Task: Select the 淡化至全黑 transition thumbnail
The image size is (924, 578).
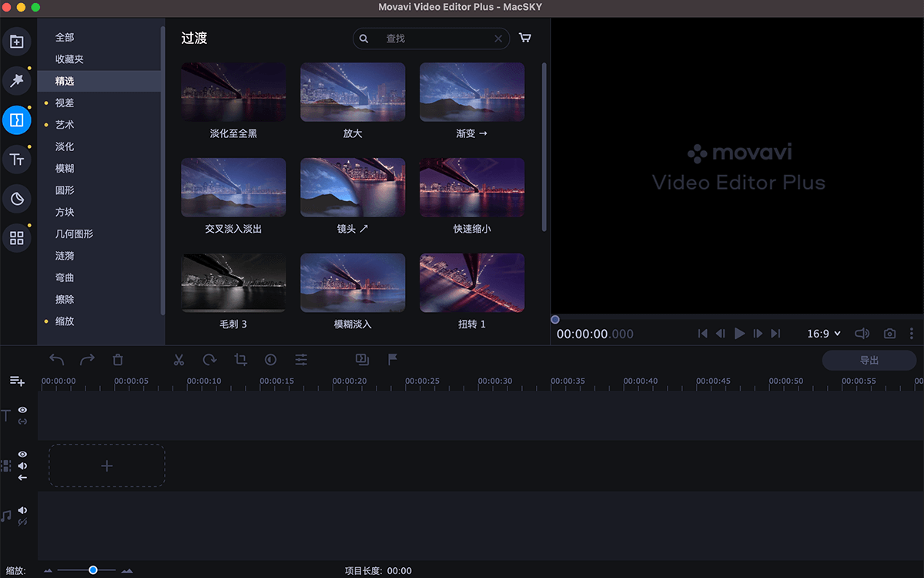Action: click(233, 92)
